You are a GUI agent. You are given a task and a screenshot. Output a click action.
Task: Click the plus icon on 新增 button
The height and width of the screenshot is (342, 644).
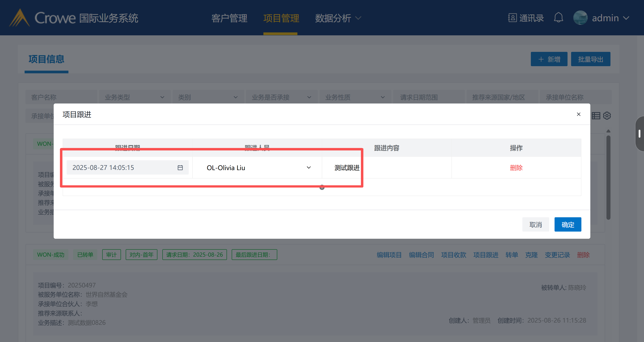click(x=541, y=59)
